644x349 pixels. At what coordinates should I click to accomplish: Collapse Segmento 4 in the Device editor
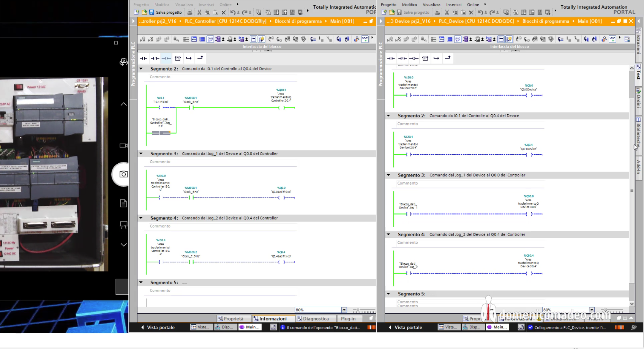(388, 234)
